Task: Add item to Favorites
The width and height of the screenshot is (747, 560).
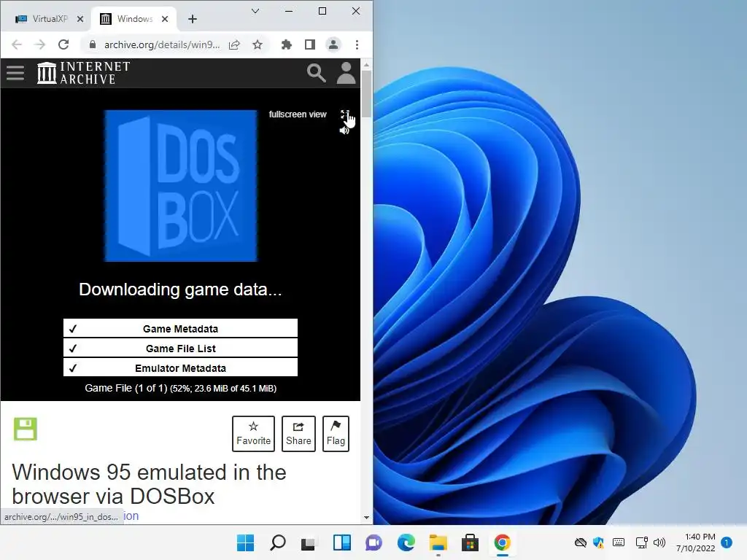Action: click(x=253, y=433)
